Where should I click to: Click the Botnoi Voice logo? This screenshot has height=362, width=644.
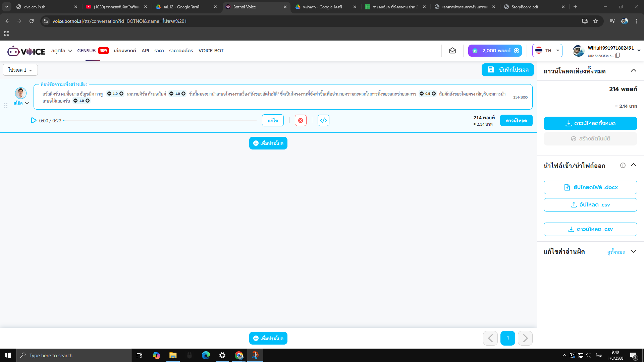click(26, 51)
